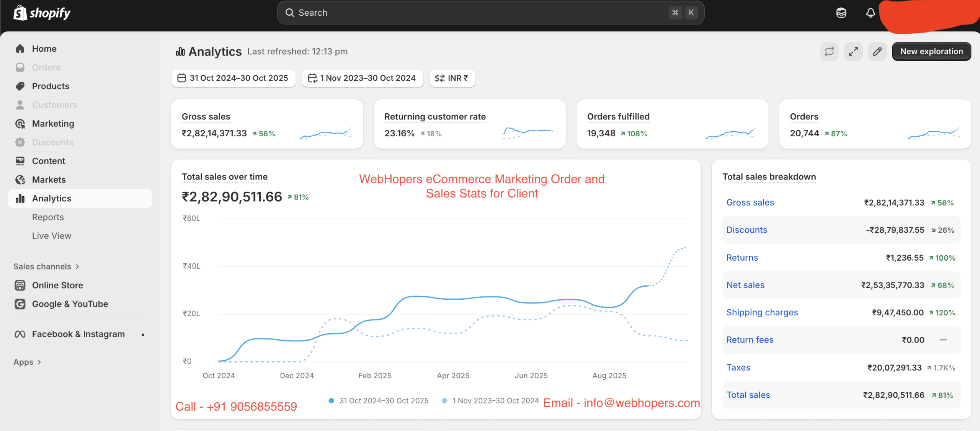Click the Content sidebar icon
This screenshot has height=431, width=980.
point(20,161)
